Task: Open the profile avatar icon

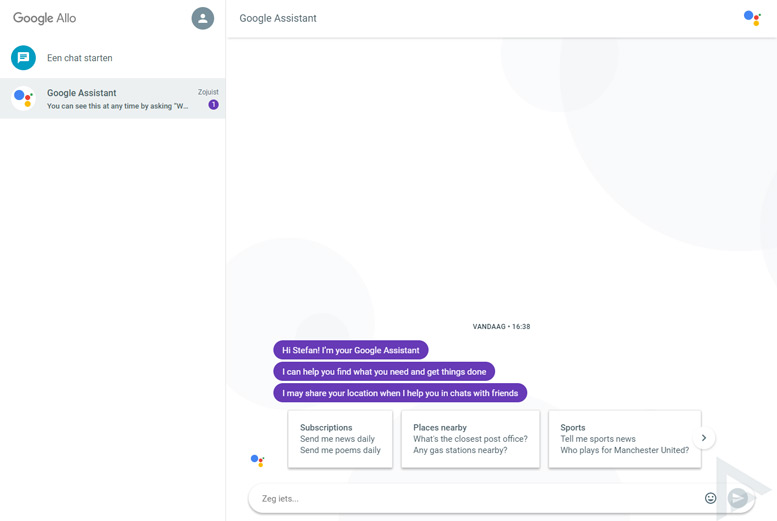Action: pyautogui.click(x=203, y=18)
